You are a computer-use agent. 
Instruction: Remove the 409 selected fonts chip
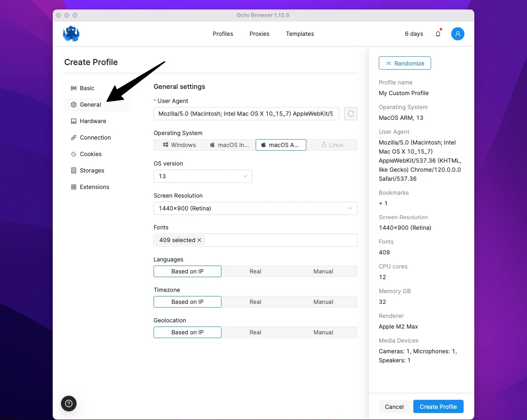(199, 240)
